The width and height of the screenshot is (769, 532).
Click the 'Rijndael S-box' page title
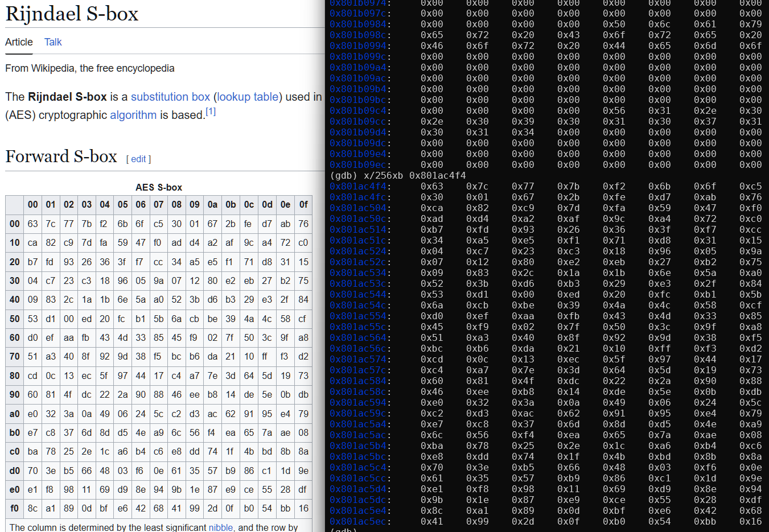(x=72, y=14)
